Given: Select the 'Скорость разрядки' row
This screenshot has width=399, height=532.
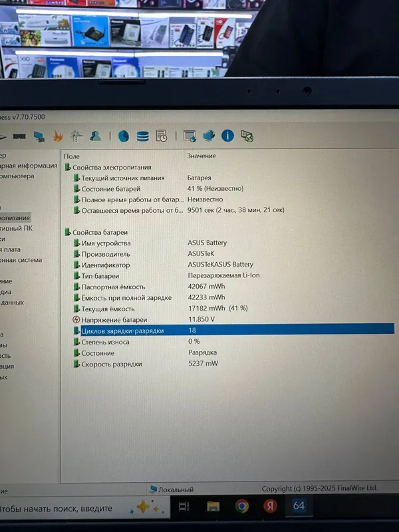Looking at the screenshot, I should click(112, 364).
